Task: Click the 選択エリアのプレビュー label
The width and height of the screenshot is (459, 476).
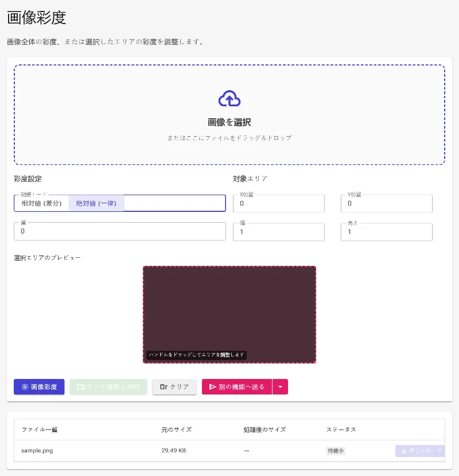Action: [x=47, y=258]
